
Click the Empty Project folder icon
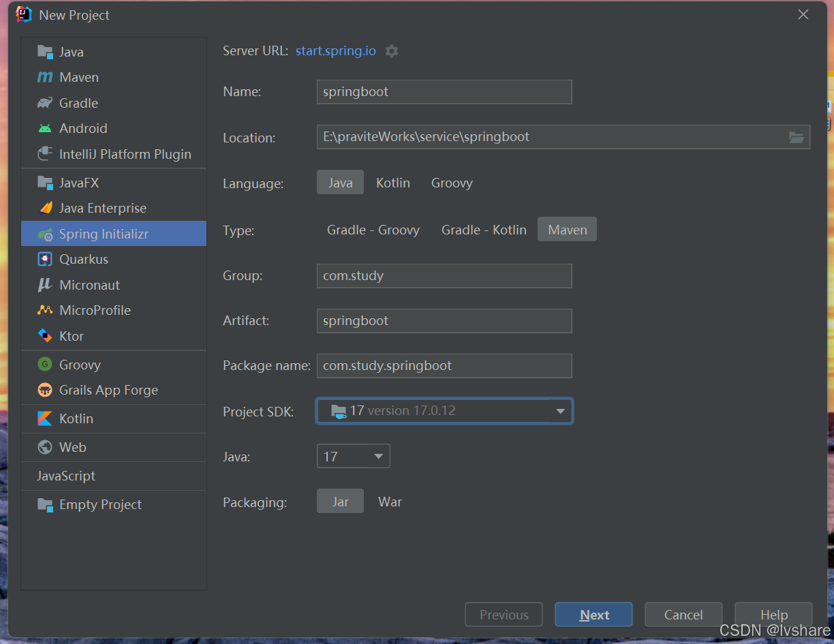tap(45, 504)
